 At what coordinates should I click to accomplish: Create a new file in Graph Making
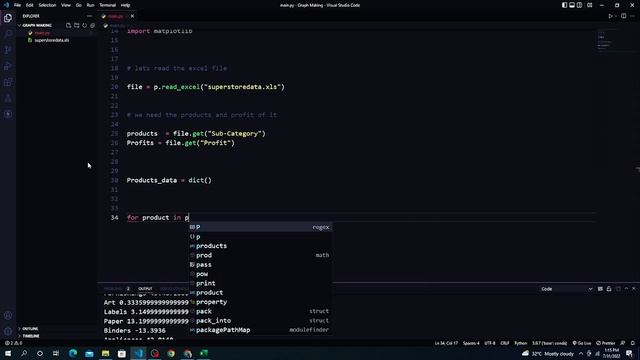coord(69,25)
